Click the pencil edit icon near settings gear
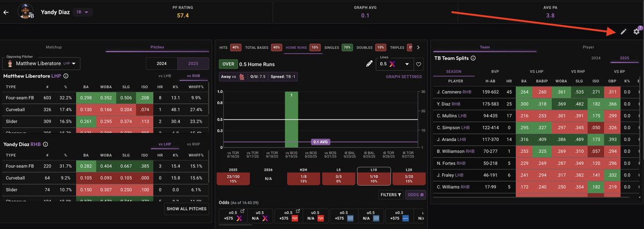This screenshot has width=644, height=229. 623,32
